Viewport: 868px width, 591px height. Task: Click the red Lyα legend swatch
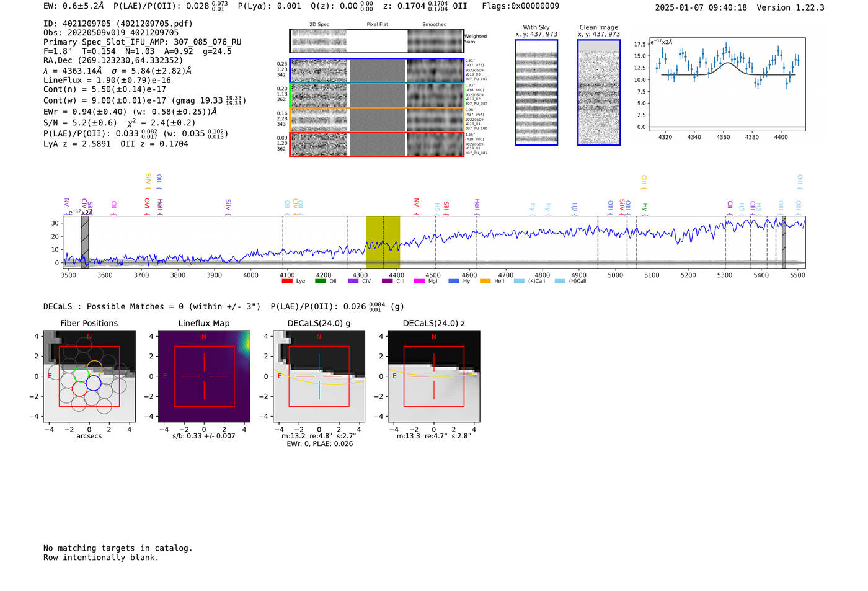point(286,281)
